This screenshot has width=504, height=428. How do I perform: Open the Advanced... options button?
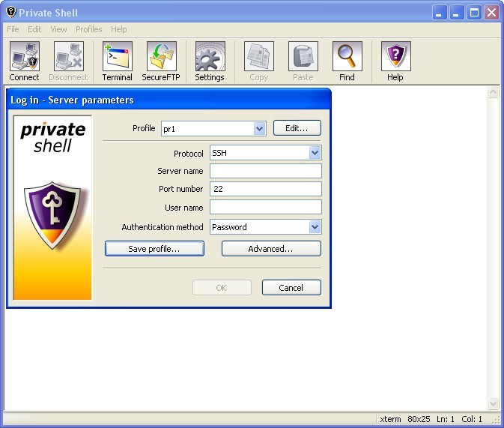click(271, 249)
